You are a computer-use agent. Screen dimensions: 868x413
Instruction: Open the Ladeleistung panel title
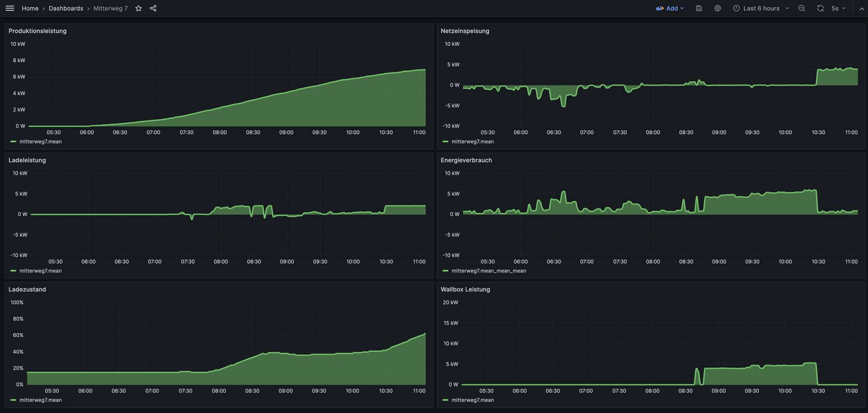(27, 160)
